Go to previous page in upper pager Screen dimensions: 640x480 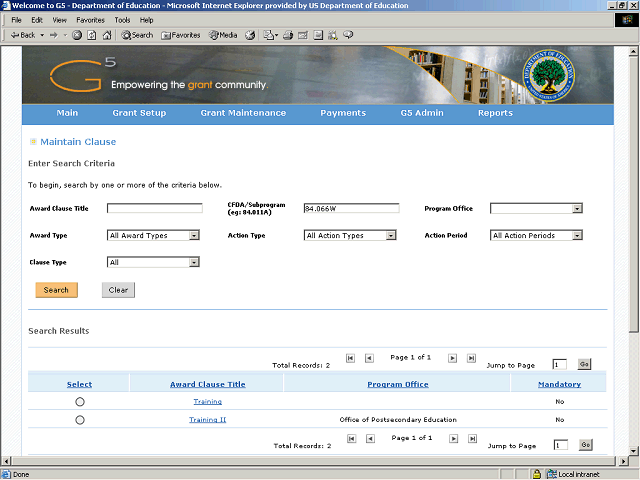coord(369,358)
